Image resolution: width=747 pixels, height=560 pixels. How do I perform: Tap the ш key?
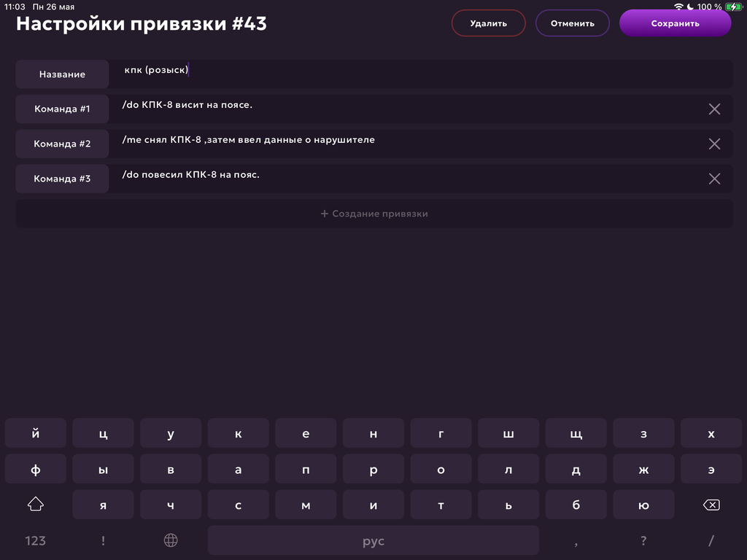[x=508, y=433]
